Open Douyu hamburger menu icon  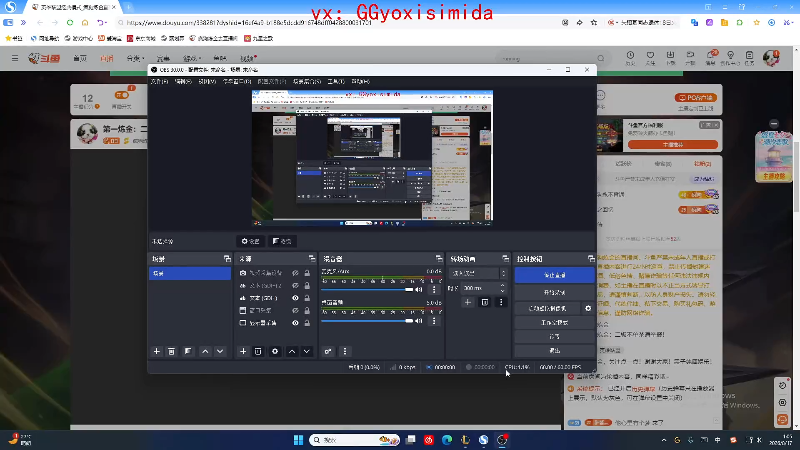(15, 59)
